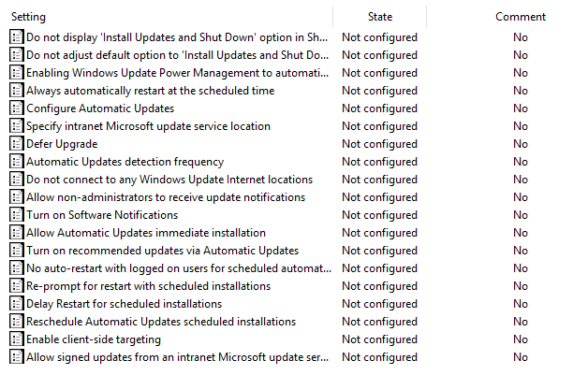This screenshot has width=588, height=375.
Task: Select Allow Automatic Updates immediate installation setting
Action: pos(146,233)
